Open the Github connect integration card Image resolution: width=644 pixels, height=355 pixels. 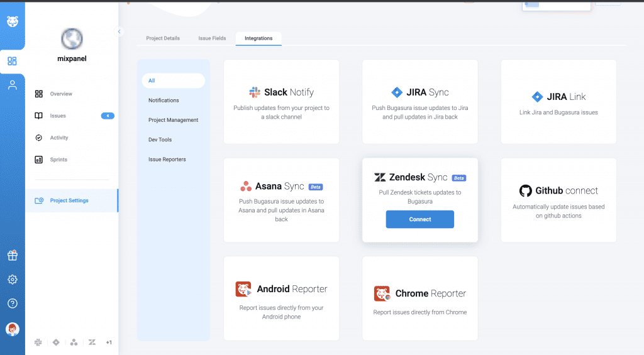tap(558, 200)
